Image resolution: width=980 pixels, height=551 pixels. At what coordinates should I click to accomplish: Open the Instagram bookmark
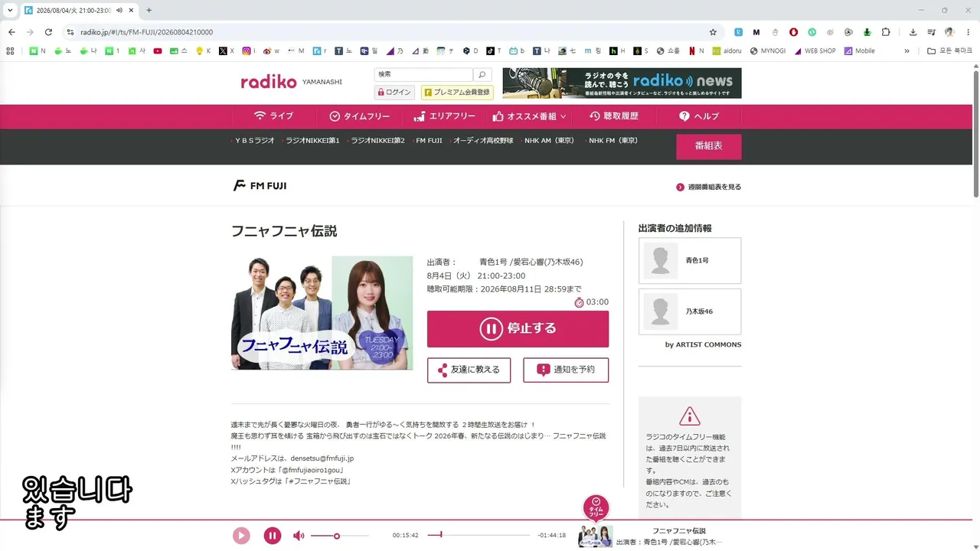250,51
